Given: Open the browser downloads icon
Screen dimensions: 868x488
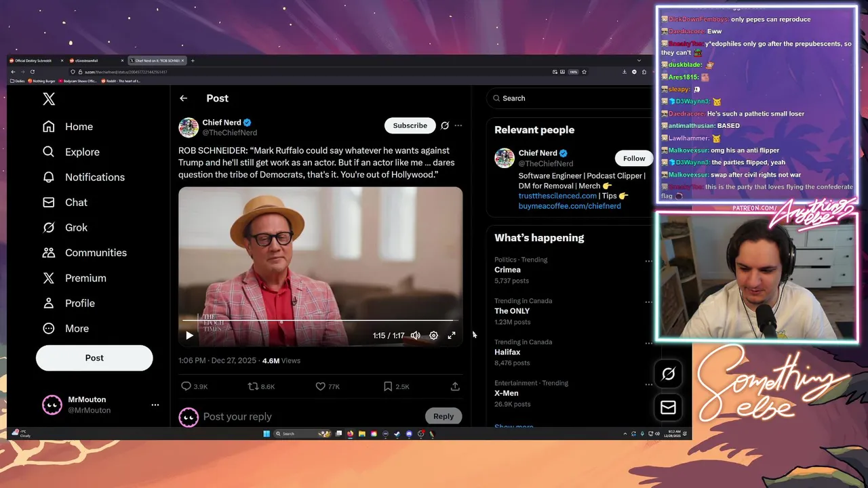Looking at the screenshot, I should [x=625, y=72].
